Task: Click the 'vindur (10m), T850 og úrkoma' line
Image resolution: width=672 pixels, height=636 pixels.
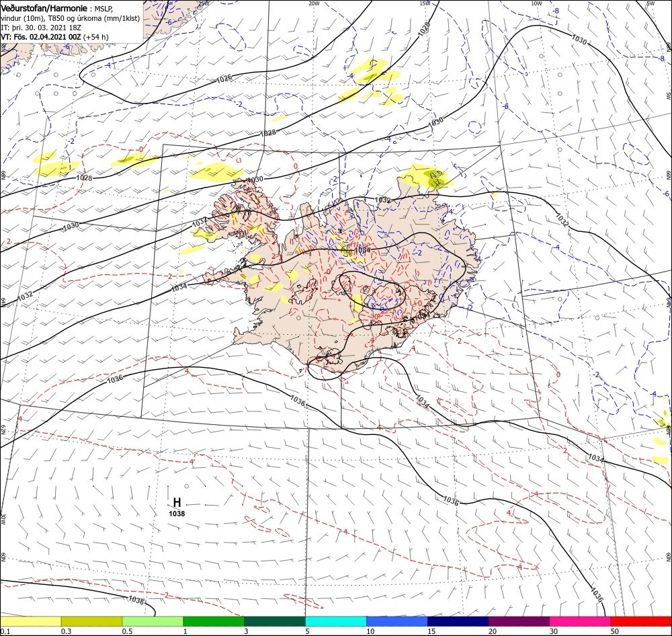Action: (x=70, y=18)
